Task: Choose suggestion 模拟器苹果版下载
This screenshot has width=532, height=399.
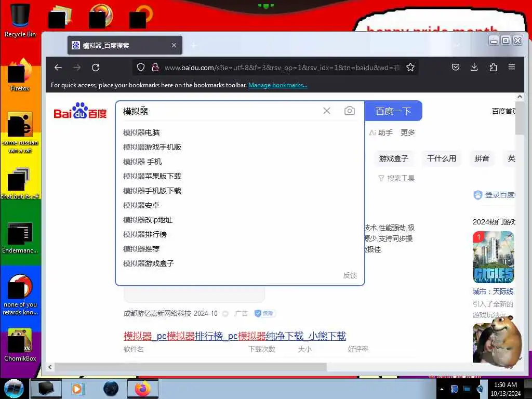Action: pyautogui.click(x=152, y=176)
